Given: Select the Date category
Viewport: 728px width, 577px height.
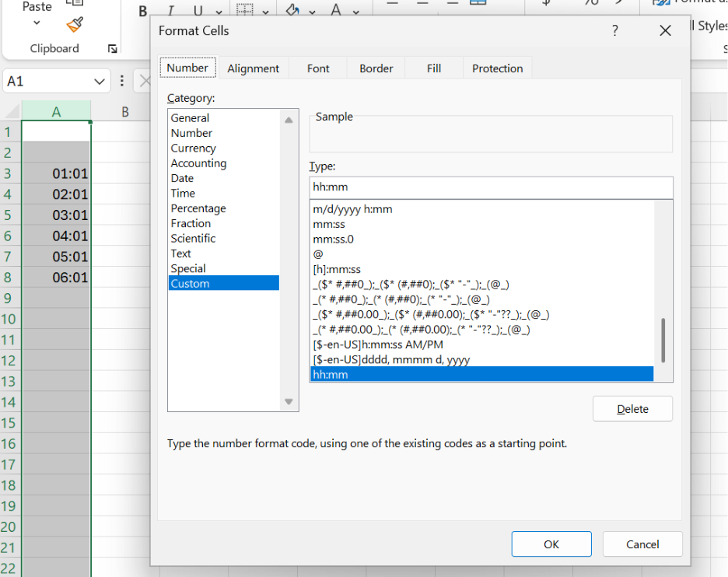Looking at the screenshot, I should click(x=224, y=178).
